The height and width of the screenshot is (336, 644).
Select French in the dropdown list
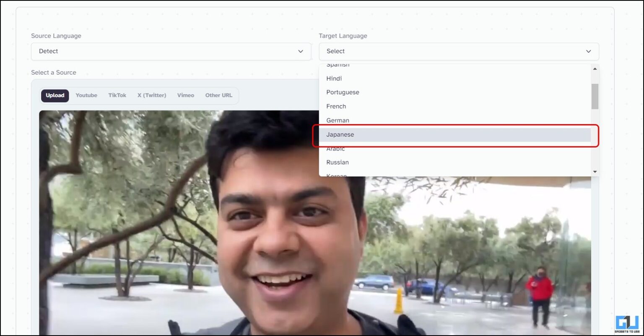click(336, 106)
